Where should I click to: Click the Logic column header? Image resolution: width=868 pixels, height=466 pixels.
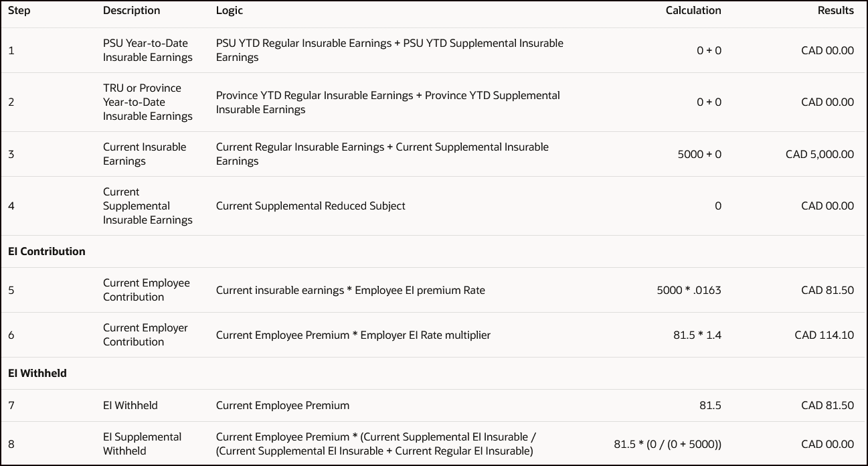pyautogui.click(x=230, y=11)
